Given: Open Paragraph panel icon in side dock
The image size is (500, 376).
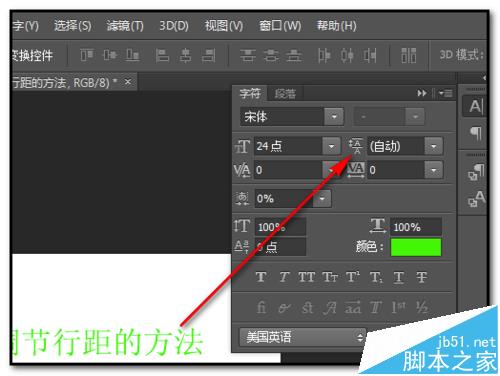Looking at the screenshot, I should pyautogui.click(x=476, y=133).
